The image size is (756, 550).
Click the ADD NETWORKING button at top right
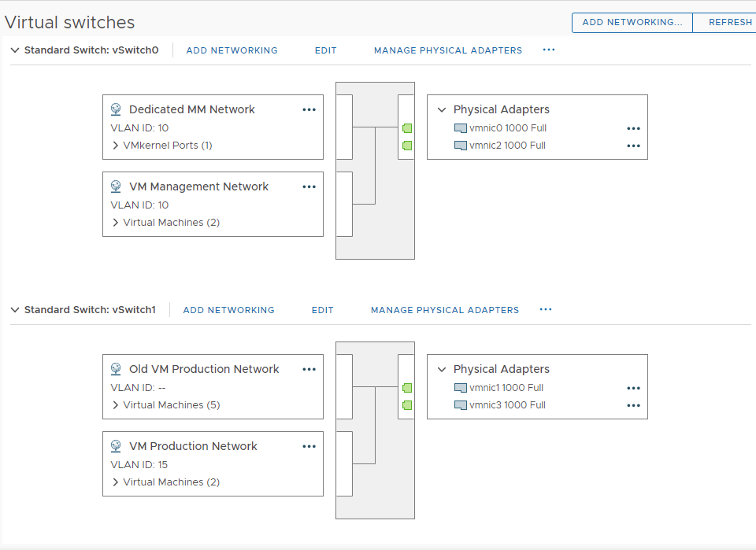click(x=632, y=22)
